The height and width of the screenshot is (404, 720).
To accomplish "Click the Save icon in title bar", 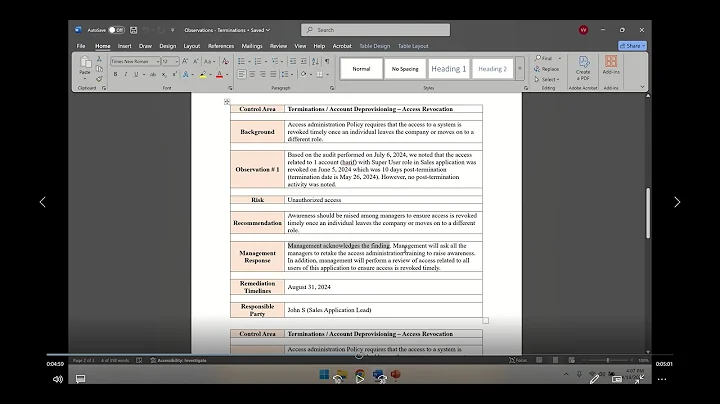I will click(133, 30).
